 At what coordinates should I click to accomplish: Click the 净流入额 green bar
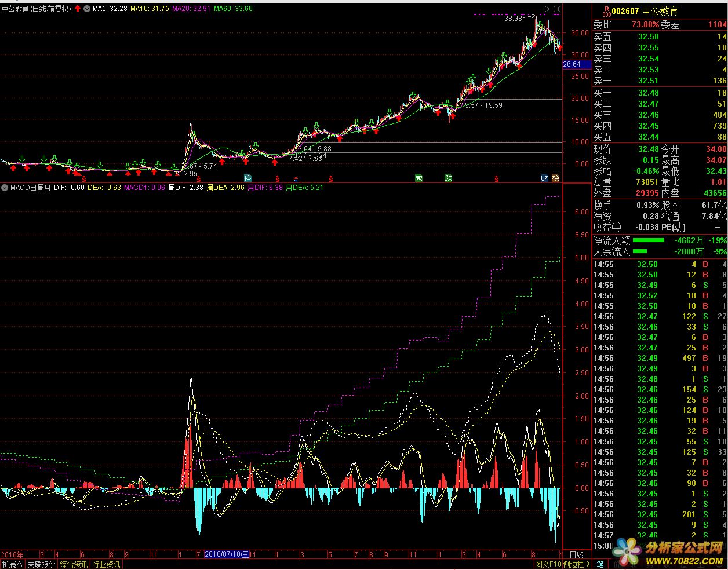[x=649, y=240]
